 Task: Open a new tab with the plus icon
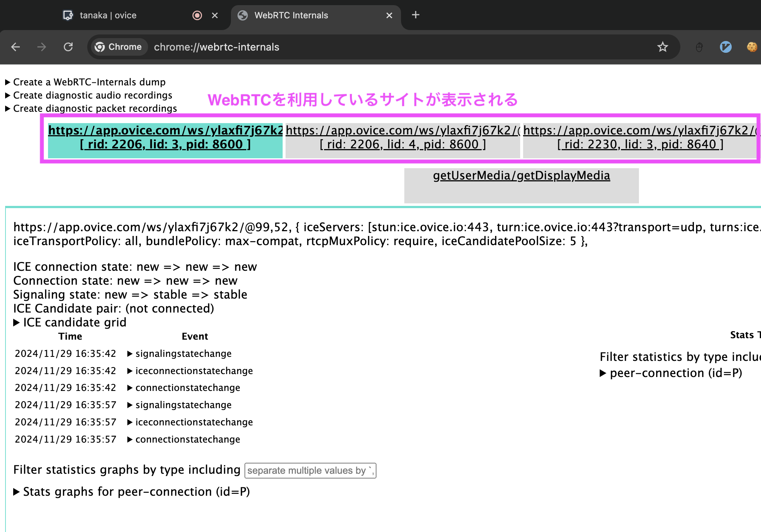click(415, 15)
